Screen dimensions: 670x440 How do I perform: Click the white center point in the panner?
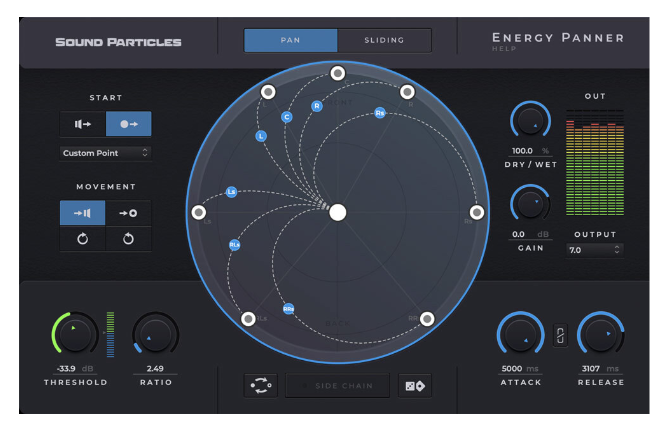(338, 212)
